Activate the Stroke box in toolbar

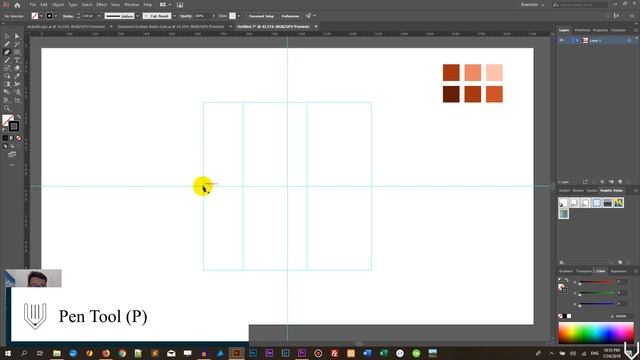(14, 127)
